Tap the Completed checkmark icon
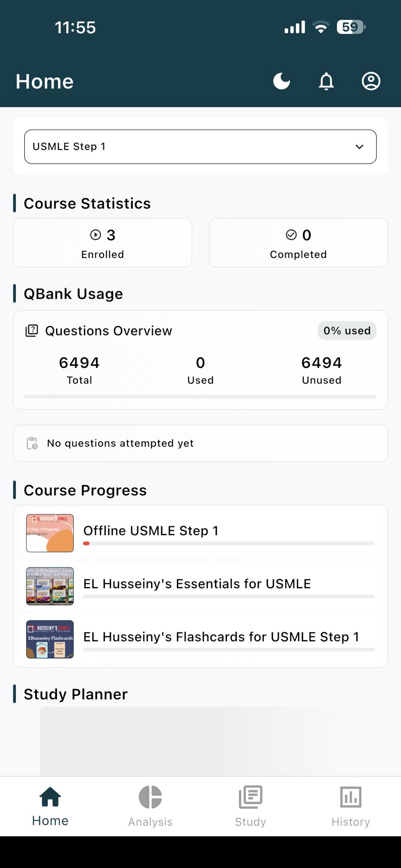This screenshot has width=401, height=868. pos(291,235)
